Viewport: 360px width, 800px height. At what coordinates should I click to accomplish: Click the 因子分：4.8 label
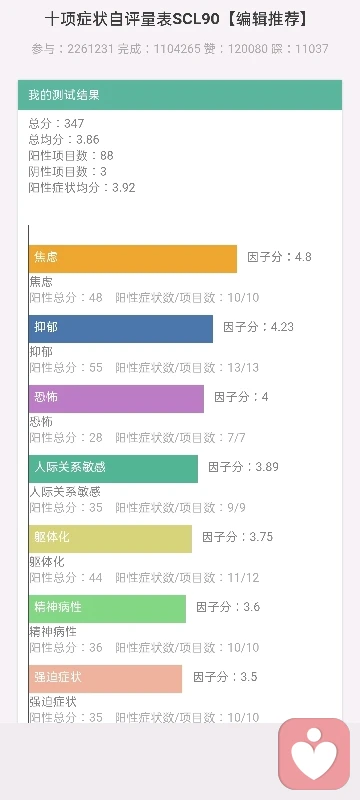pos(279,257)
